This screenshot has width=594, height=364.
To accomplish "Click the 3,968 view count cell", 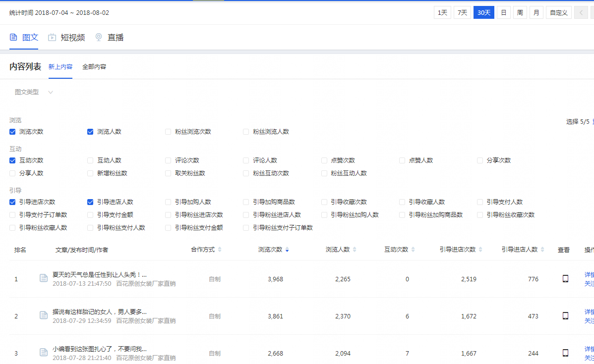I will click(275, 279).
